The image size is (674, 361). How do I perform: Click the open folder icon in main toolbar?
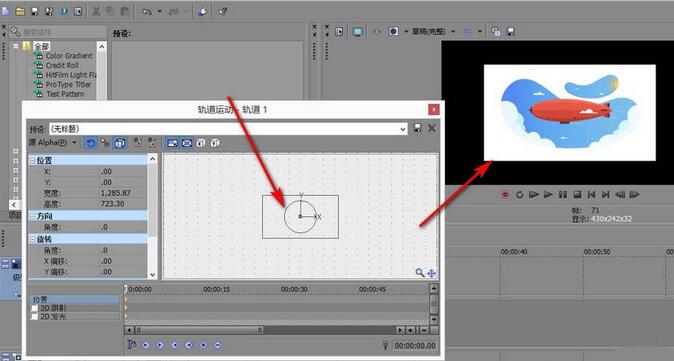click(x=20, y=12)
